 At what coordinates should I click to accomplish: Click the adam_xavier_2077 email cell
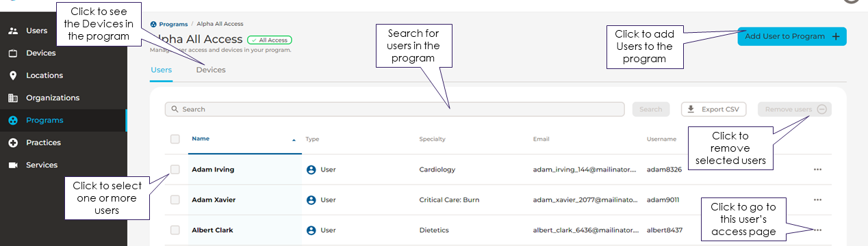pos(586,200)
